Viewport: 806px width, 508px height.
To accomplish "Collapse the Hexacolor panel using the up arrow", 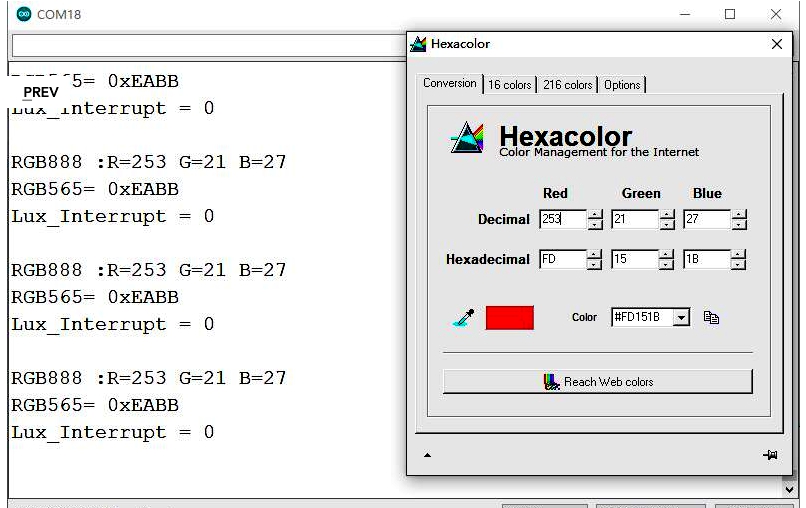I will coord(427,455).
